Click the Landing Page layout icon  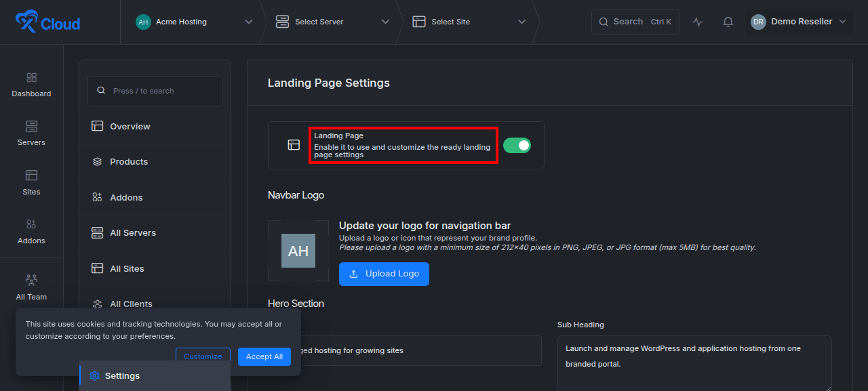[294, 145]
